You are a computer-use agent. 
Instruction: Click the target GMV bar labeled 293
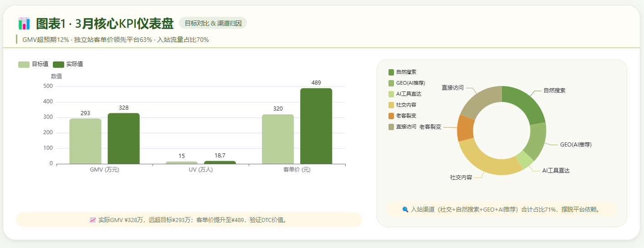[85, 141]
